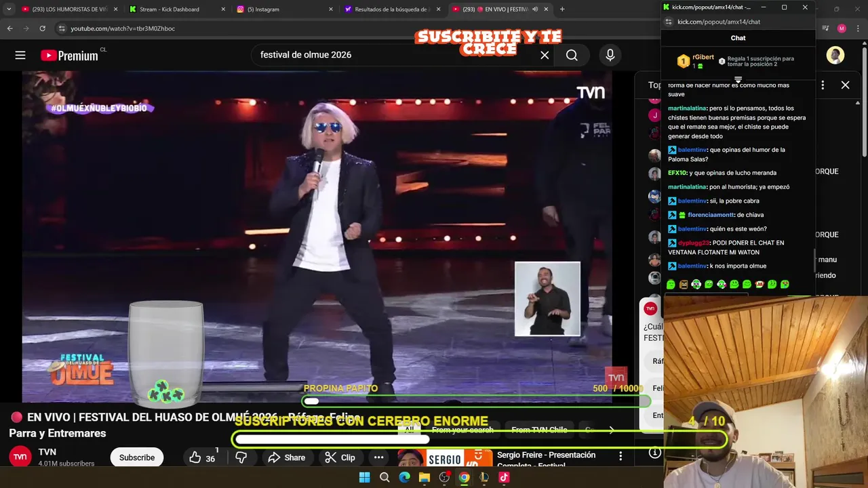Open rGibert top gifter entry
Image resolution: width=868 pixels, height=488 pixels.
[696, 62]
